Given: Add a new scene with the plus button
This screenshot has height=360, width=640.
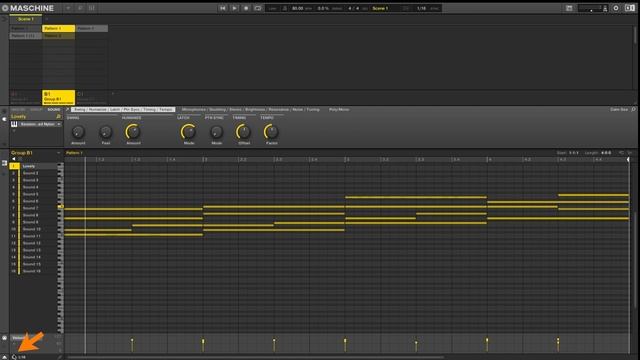Looking at the screenshot, I should pos(47,19).
